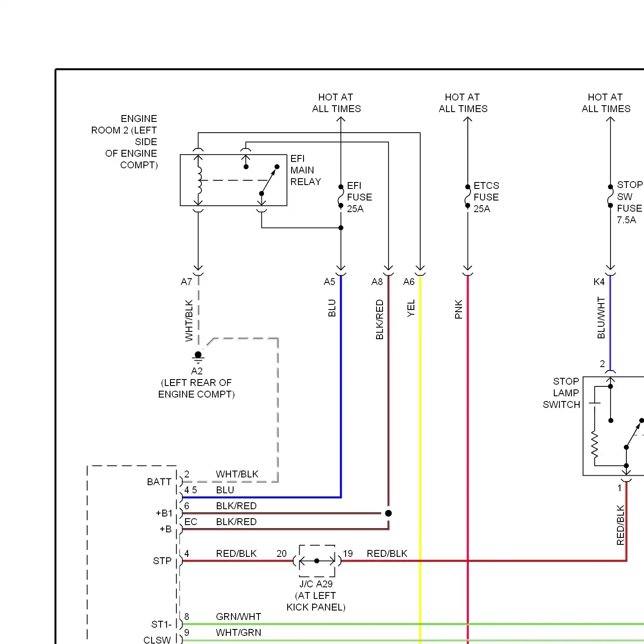This screenshot has width=644, height=644.
Task: Click the A6 connector label
Action: click(x=409, y=282)
